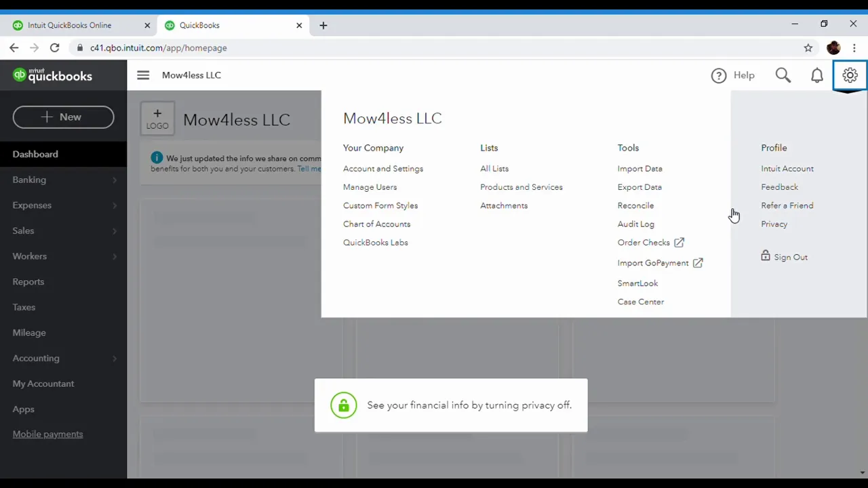Close the Intuit QuickBooks Online tab
868x488 pixels.
point(147,25)
